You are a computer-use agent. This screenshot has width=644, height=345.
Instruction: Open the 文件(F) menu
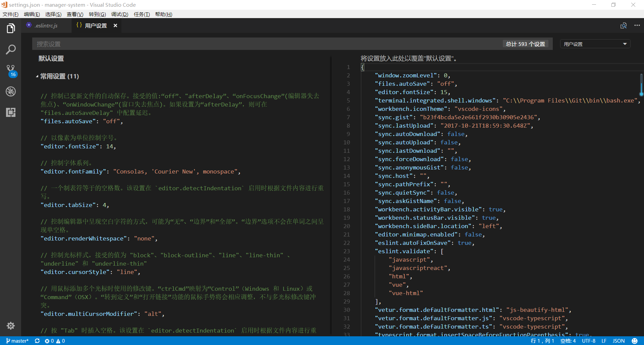pos(10,14)
